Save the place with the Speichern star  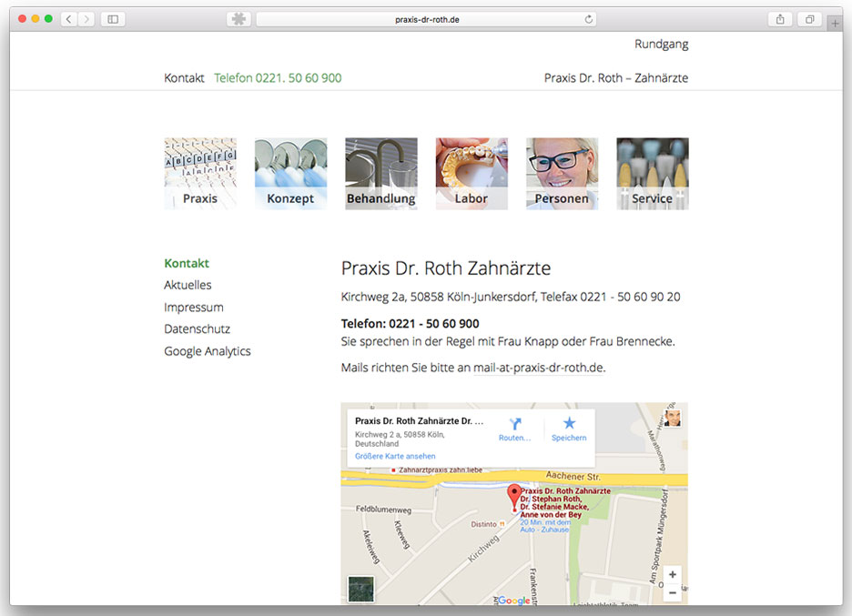(569, 429)
